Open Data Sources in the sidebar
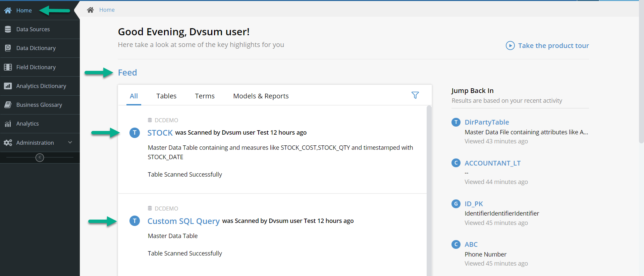Screen dimensions: 644x276 pos(40,29)
